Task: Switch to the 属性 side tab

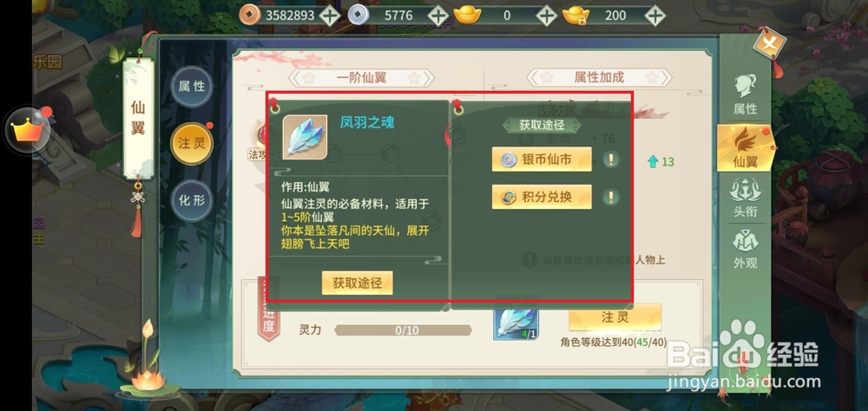Action: pos(745,95)
